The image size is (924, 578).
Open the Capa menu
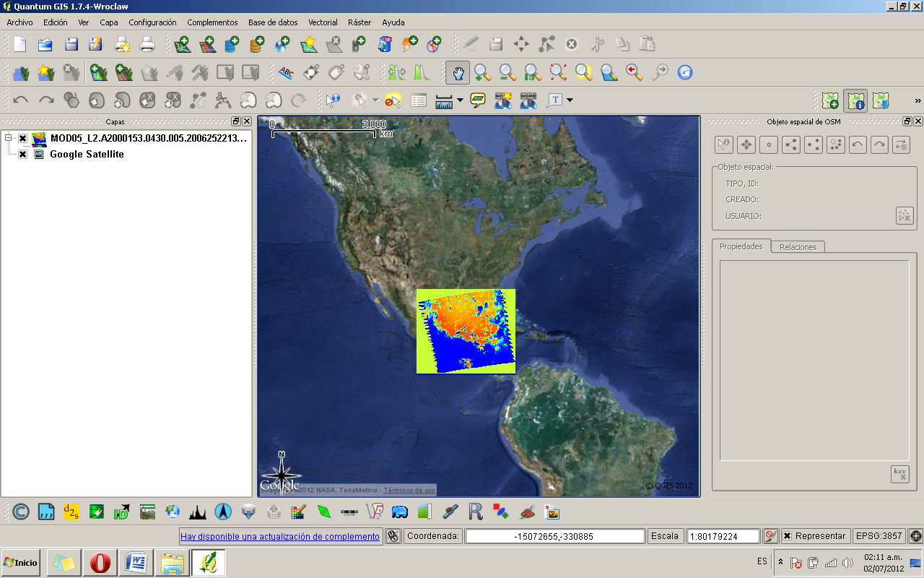109,22
